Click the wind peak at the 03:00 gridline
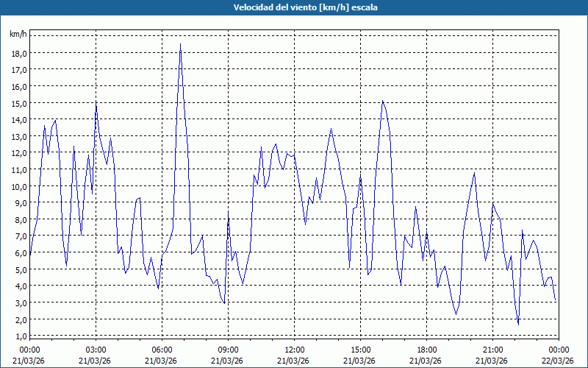 click(x=96, y=104)
